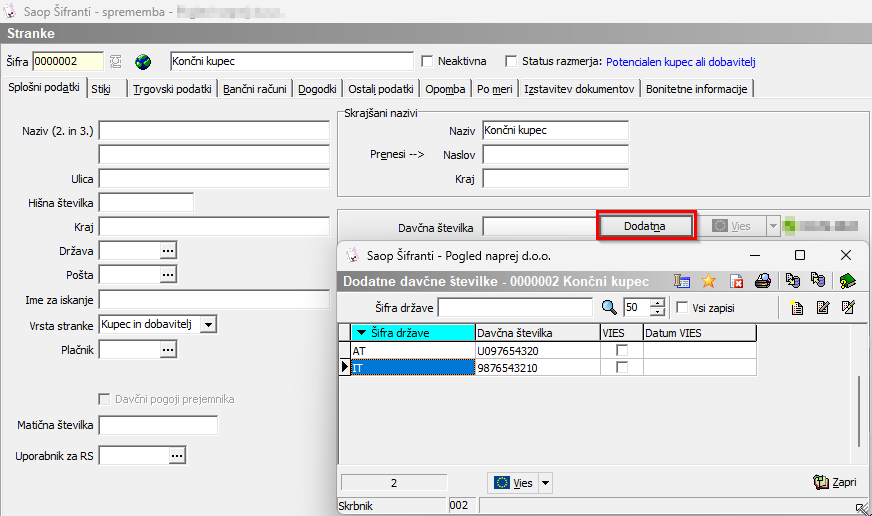Expand the arrow next to greyed Vies button
The height and width of the screenshot is (516, 872).
[x=773, y=226]
